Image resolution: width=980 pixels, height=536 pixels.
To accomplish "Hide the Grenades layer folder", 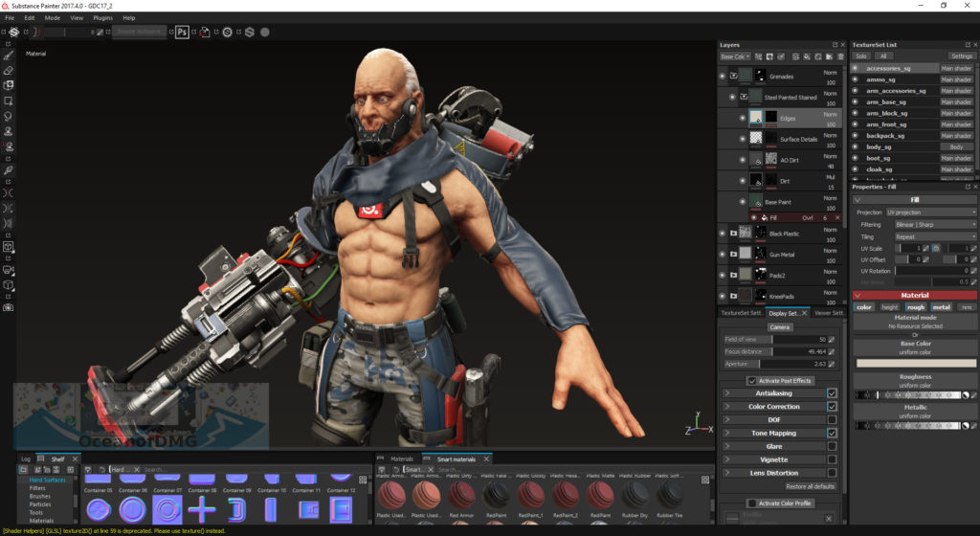I will 723,77.
